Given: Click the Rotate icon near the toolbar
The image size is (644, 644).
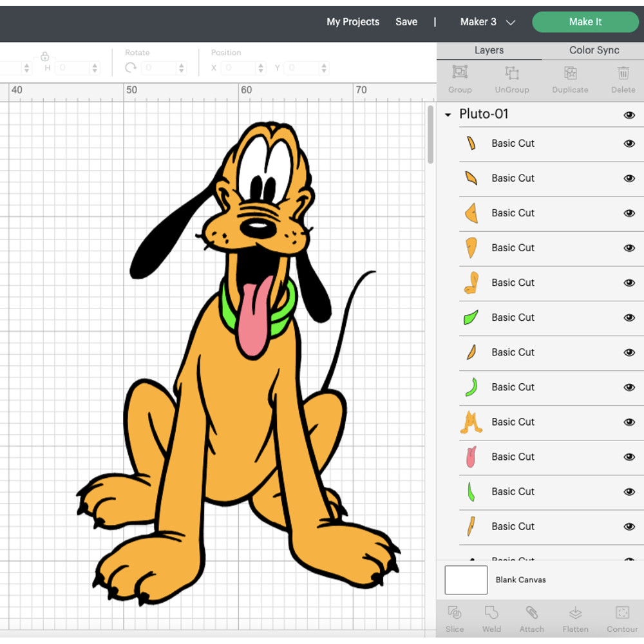Looking at the screenshot, I should tap(130, 67).
